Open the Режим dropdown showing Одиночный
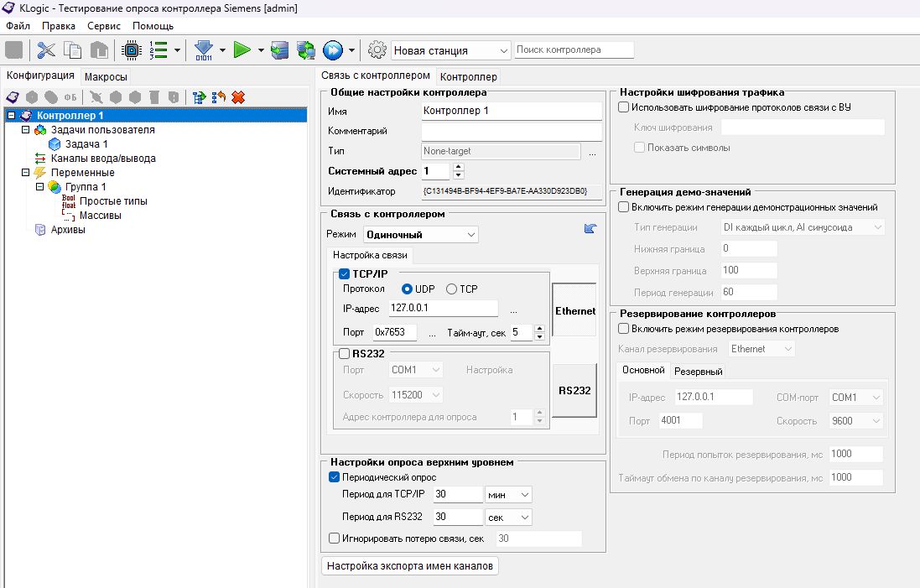920x588 pixels. click(421, 235)
